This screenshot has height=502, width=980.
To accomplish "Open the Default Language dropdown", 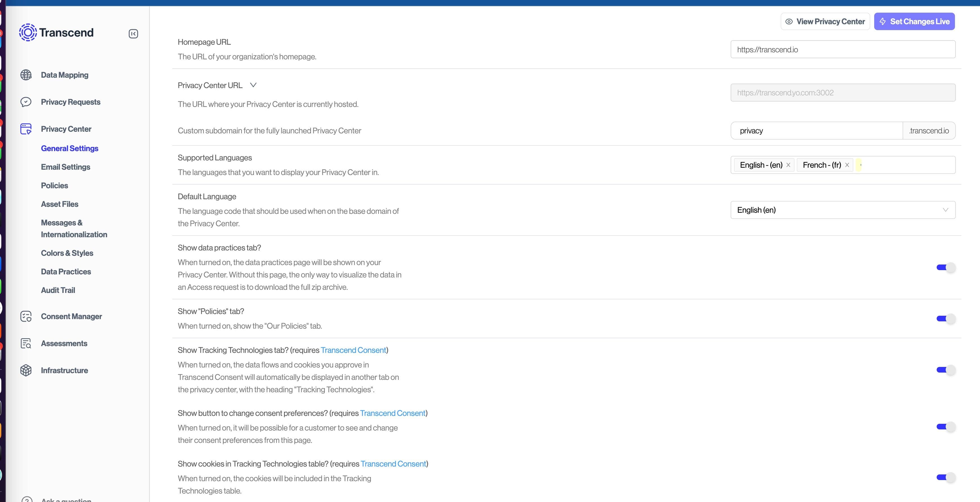I will (x=842, y=210).
